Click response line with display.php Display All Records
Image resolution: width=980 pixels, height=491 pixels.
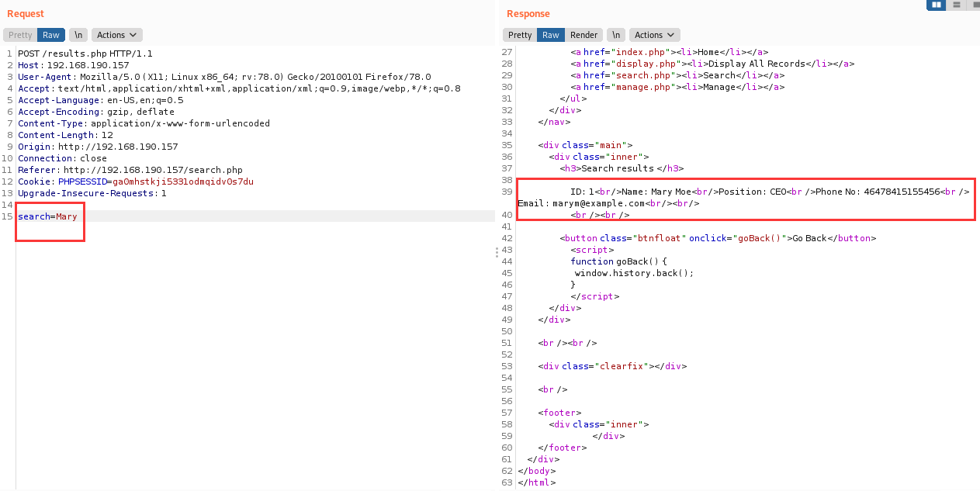713,64
